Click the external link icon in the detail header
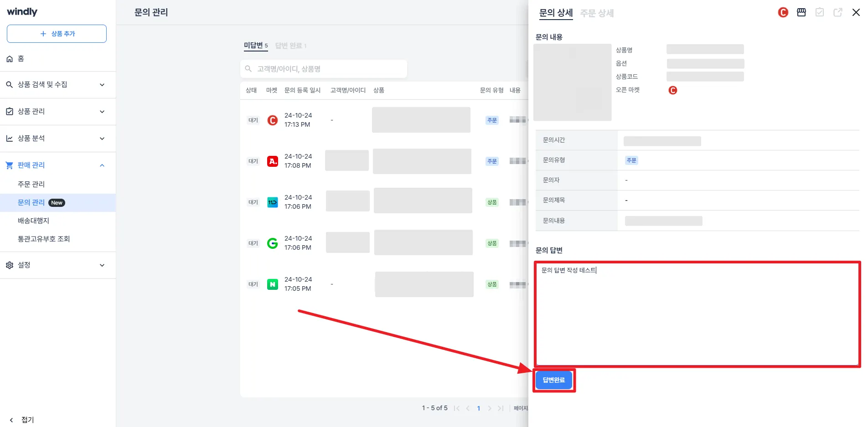 click(x=837, y=12)
